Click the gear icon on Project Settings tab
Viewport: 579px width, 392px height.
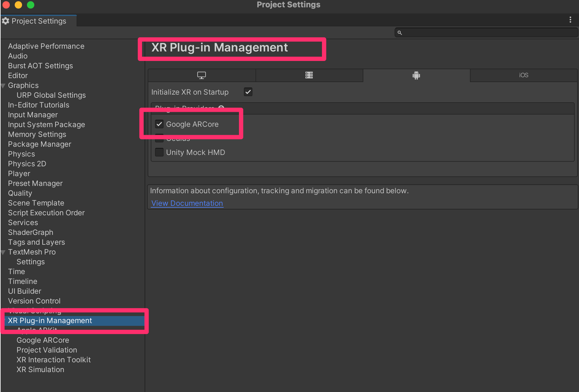[6, 21]
